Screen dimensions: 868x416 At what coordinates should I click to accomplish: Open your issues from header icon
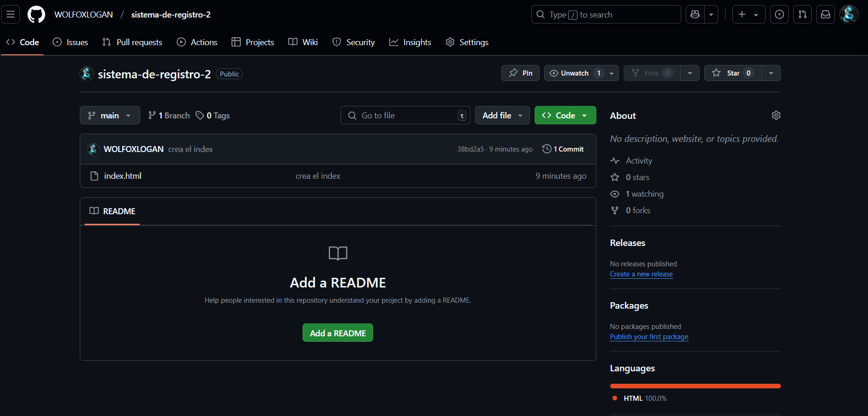[x=779, y=14]
